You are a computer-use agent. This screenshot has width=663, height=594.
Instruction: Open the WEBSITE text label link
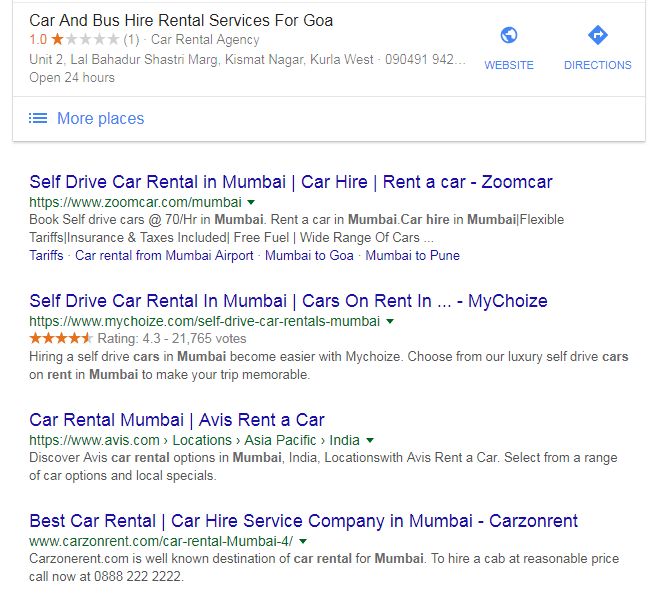(509, 65)
